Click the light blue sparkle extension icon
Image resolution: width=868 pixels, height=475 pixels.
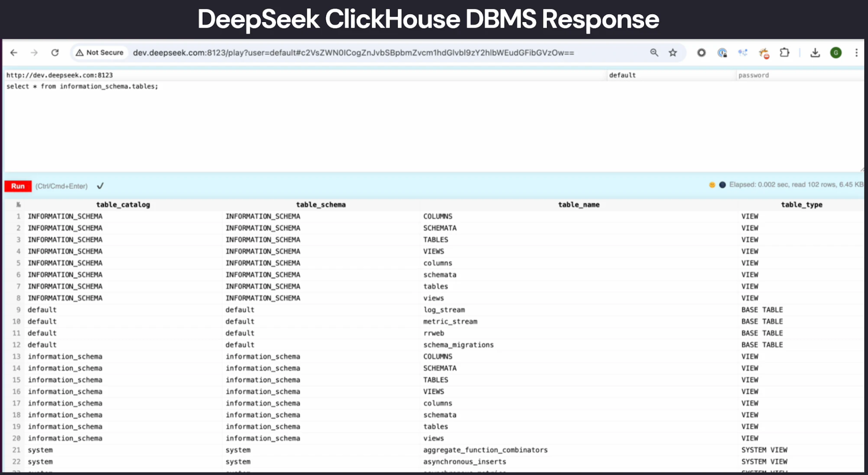click(743, 53)
